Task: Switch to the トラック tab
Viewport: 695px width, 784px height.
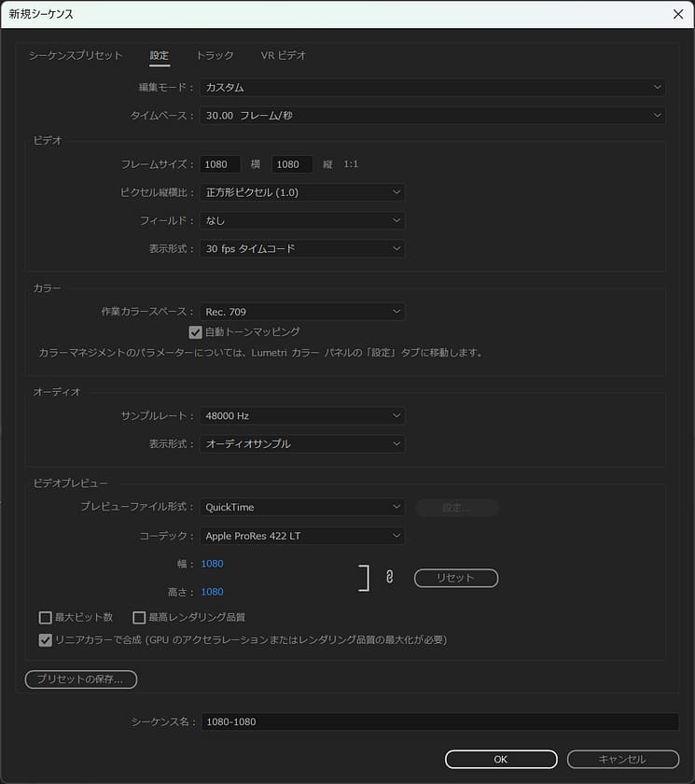Action: (215, 56)
